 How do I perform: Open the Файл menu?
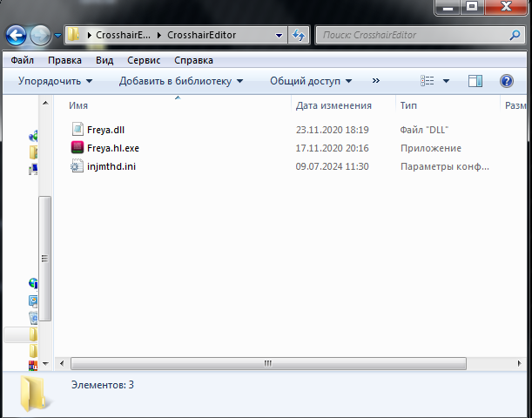pyautogui.click(x=23, y=61)
